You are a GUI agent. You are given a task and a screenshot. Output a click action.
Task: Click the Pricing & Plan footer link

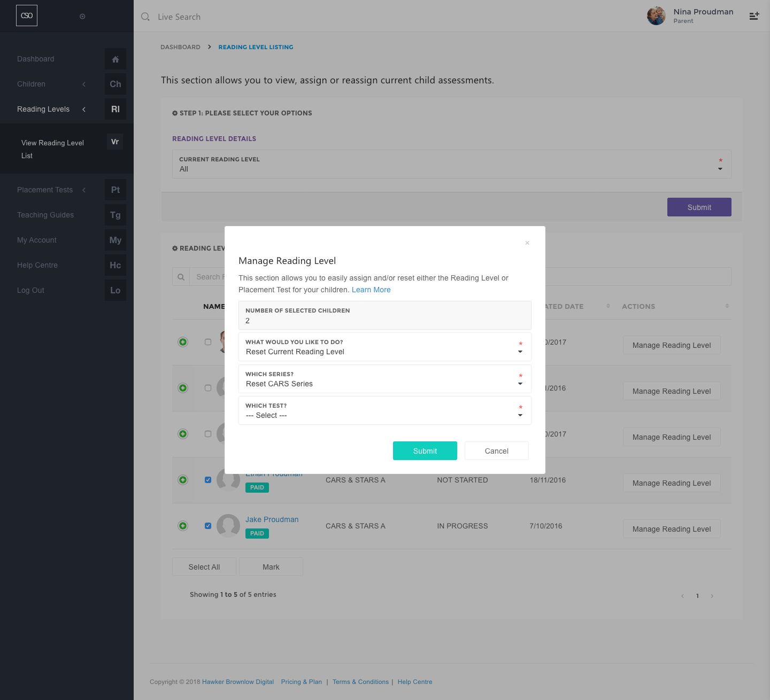click(x=302, y=682)
